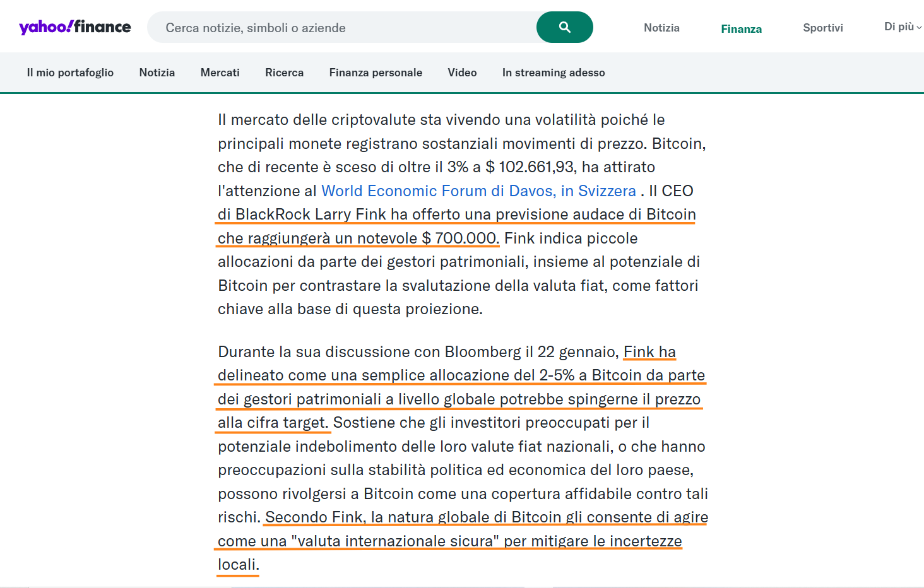This screenshot has height=588, width=924.
Task: Click the text "che raggiungerà un notevole $ 700.000."
Action: [358, 238]
